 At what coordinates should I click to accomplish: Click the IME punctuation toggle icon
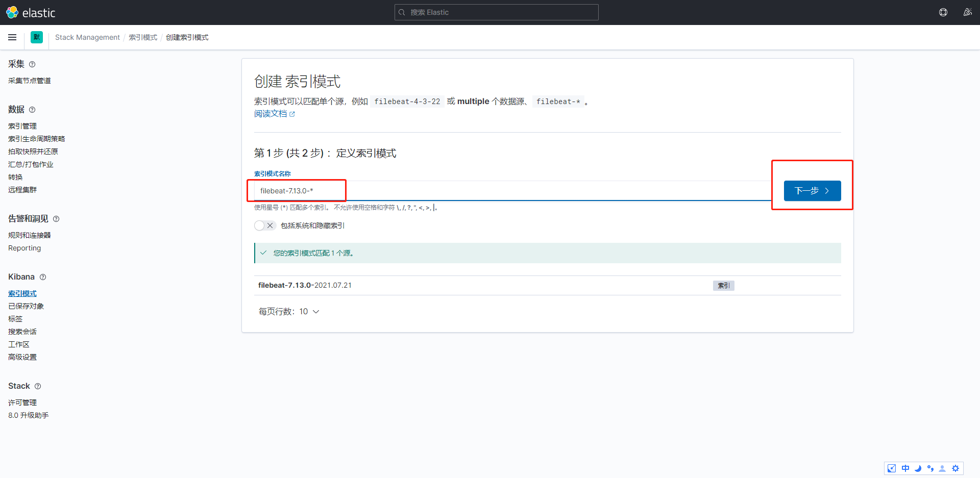(x=930, y=468)
